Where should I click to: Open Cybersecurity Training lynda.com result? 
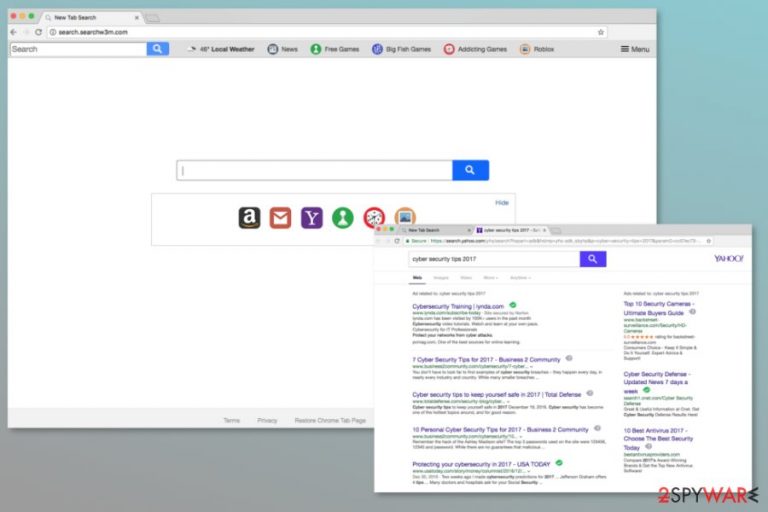(x=458, y=306)
